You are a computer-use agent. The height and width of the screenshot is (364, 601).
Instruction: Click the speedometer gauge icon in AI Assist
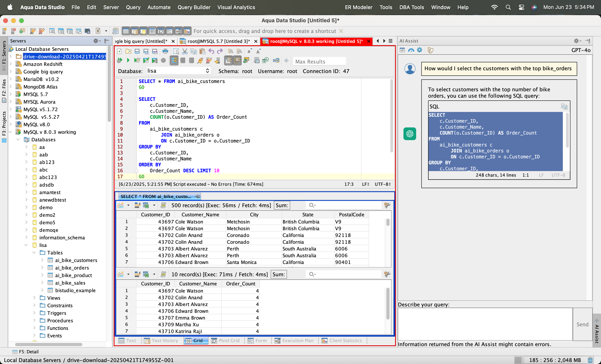(x=411, y=50)
